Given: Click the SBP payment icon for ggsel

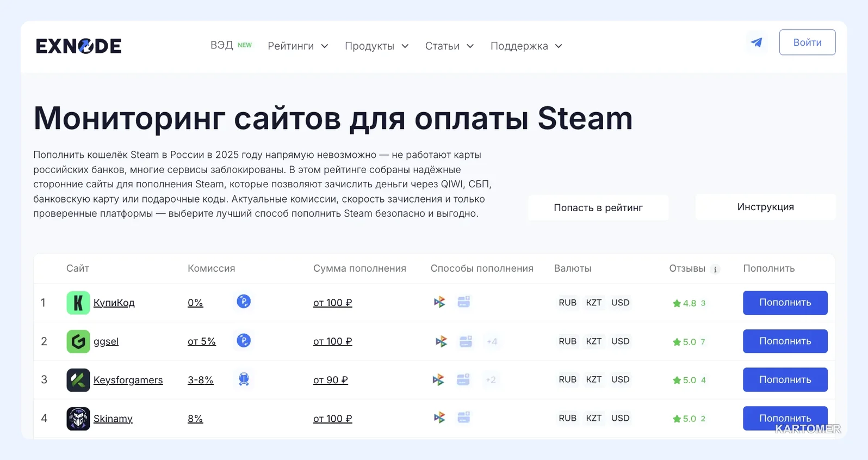Looking at the screenshot, I should 442,341.
